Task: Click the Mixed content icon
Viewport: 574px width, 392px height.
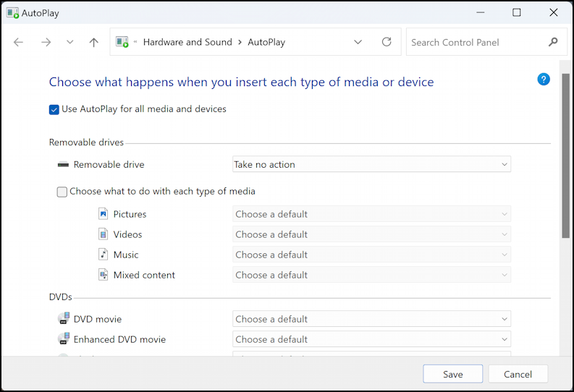Action: tap(104, 275)
